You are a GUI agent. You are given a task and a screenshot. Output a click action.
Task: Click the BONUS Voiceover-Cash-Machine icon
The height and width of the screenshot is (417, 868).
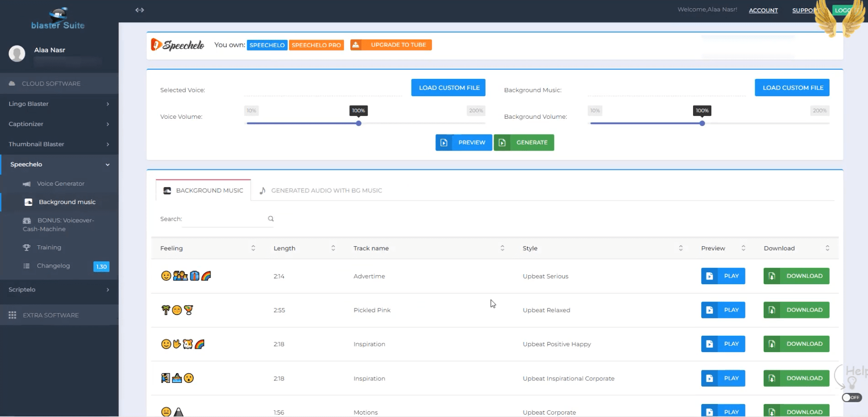point(27,220)
